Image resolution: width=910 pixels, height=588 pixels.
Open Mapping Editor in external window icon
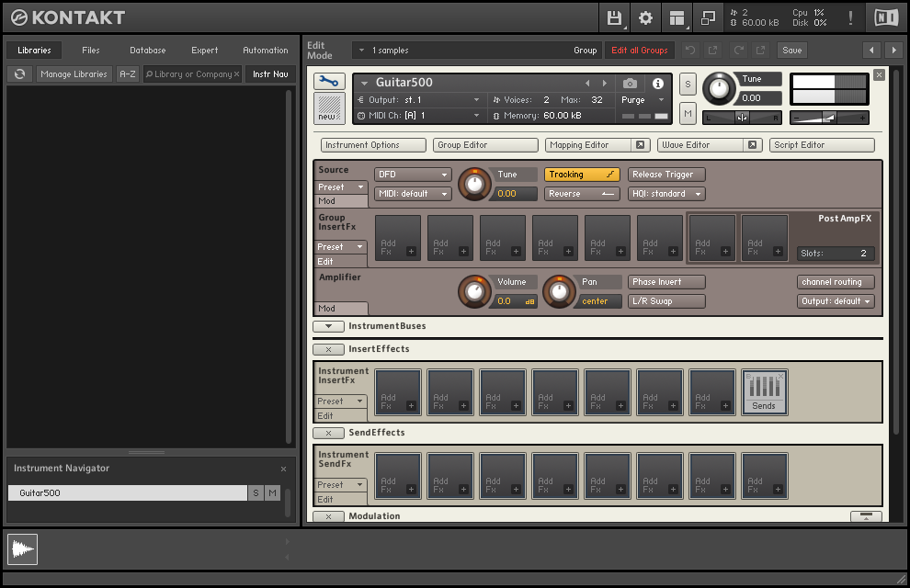[640, 145]
